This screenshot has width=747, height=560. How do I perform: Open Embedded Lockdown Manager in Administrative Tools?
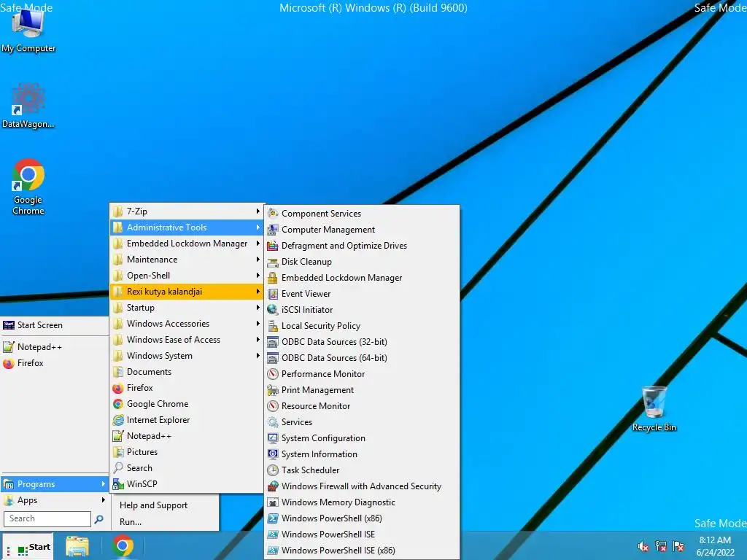tap(362, 277)
